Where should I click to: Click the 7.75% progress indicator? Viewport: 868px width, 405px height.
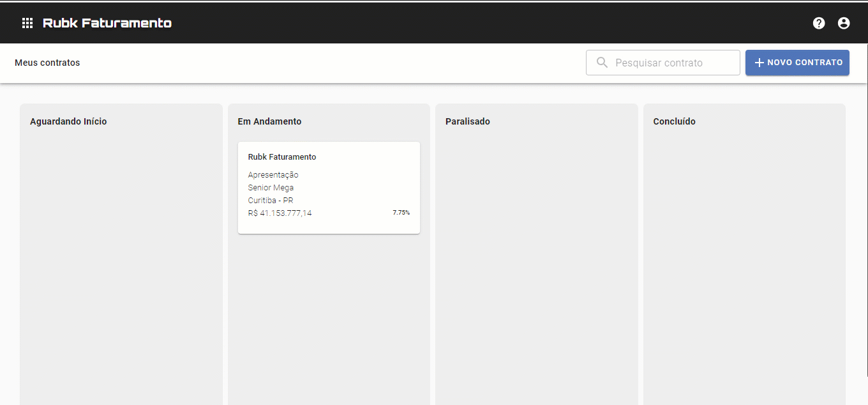point(401,213)
